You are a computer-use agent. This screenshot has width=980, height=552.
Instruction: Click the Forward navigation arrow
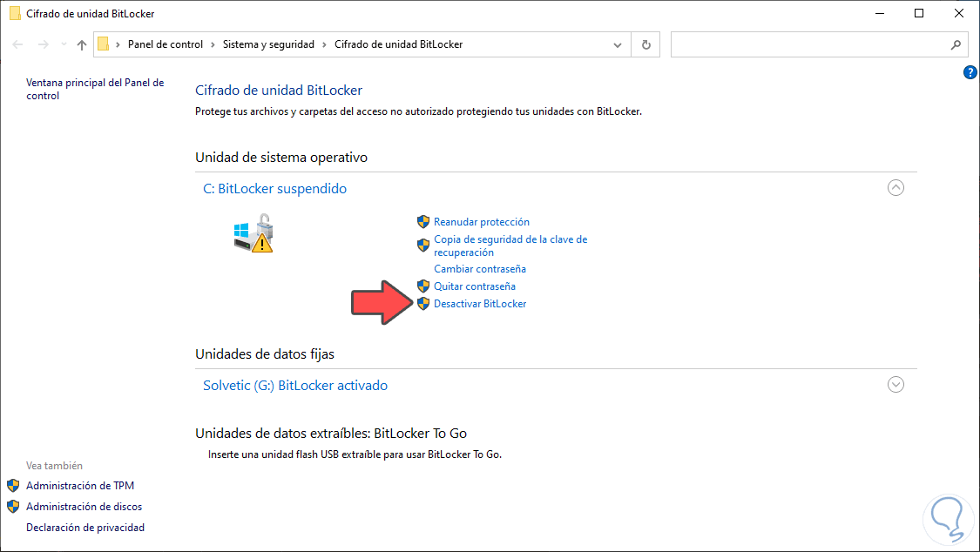44,44
